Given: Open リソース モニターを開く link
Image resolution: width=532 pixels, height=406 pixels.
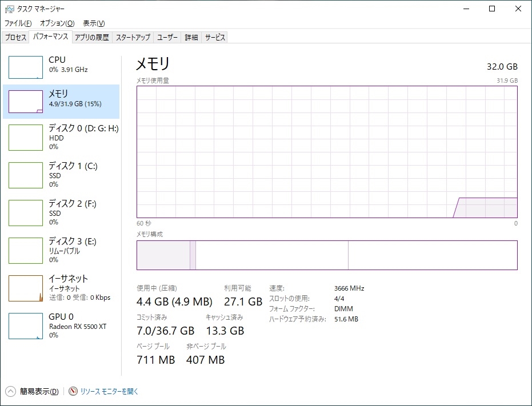Looking at the screenshot, I should [x=109, y=391].
